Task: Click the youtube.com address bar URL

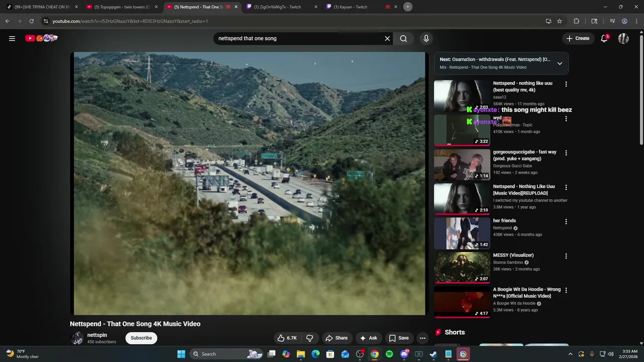Action: pos(130,21)
